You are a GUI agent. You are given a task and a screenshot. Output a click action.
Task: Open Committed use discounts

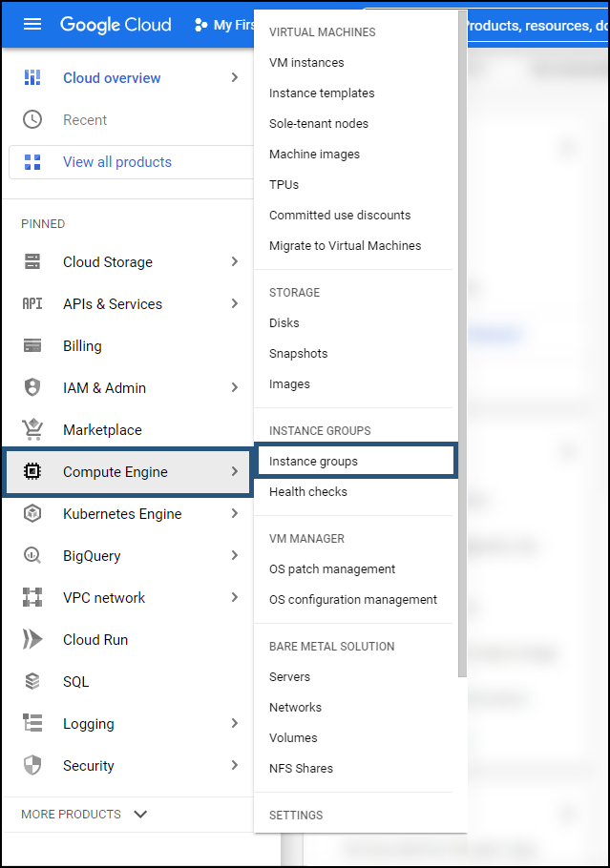pos(340,215)
